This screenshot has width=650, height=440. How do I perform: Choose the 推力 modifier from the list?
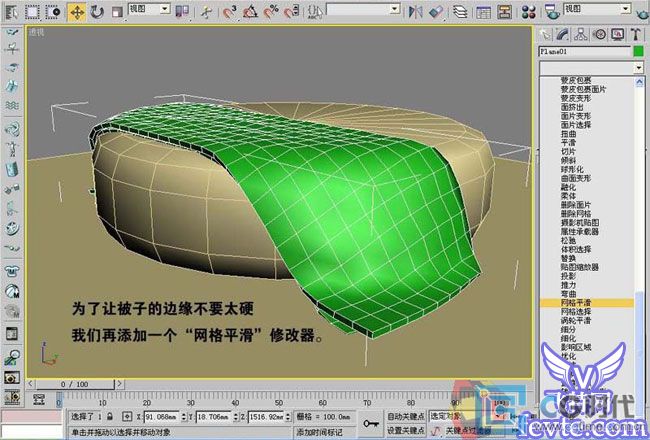pyautogui.click(x=568, y=285)
